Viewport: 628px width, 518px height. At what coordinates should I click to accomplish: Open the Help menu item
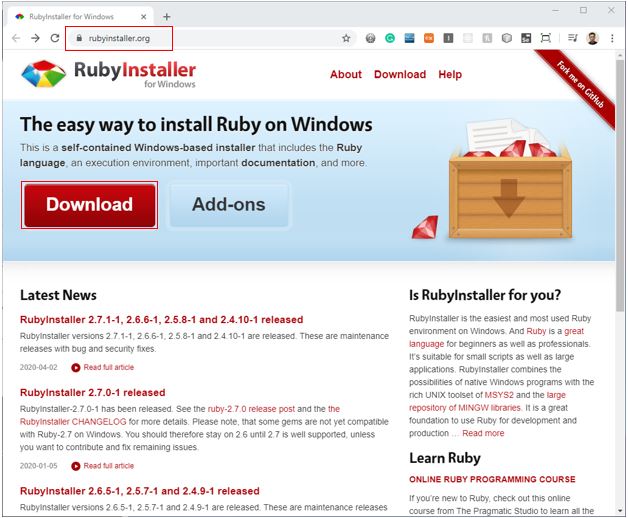tap(450, 75)
